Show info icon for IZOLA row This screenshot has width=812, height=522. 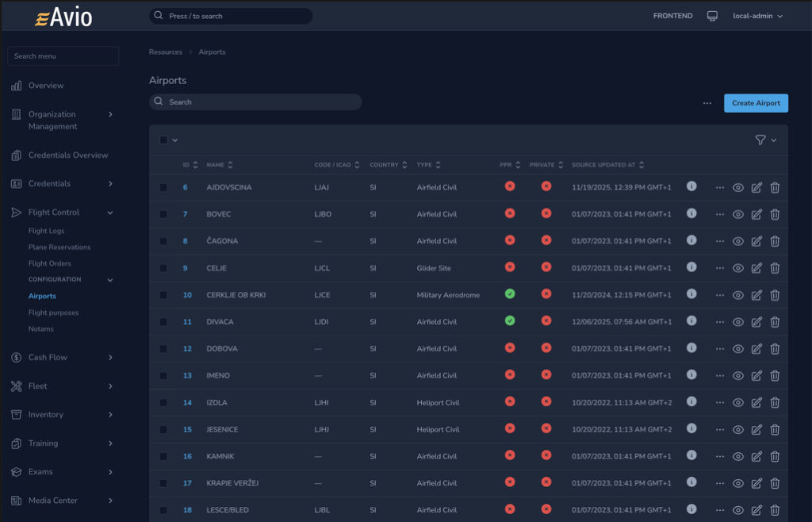click(x=691, y=401)
